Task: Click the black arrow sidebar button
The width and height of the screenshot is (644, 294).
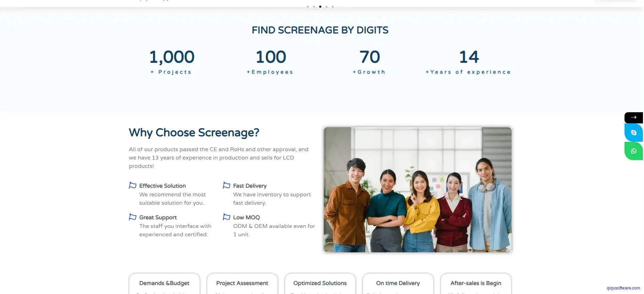Action: 634,117
